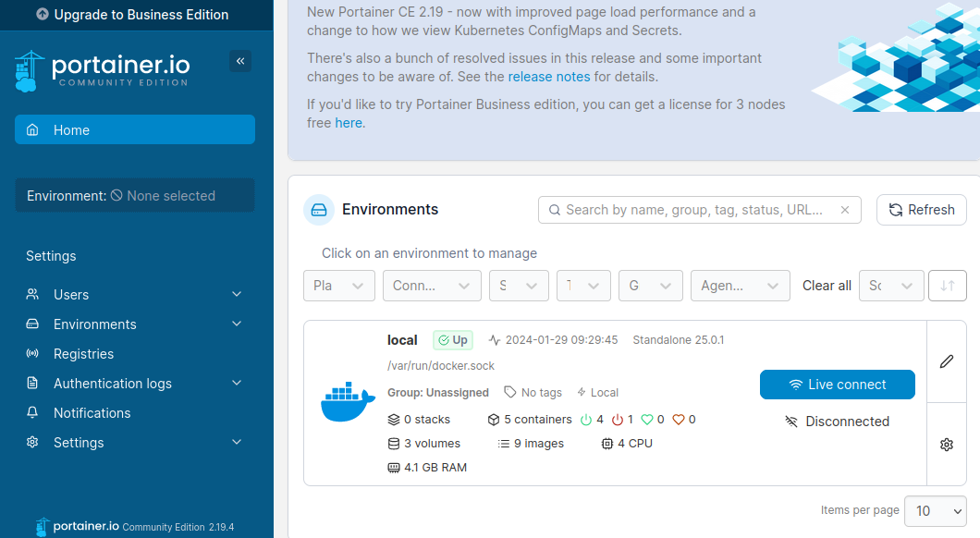Click the containers cube icon

(494, 420)
